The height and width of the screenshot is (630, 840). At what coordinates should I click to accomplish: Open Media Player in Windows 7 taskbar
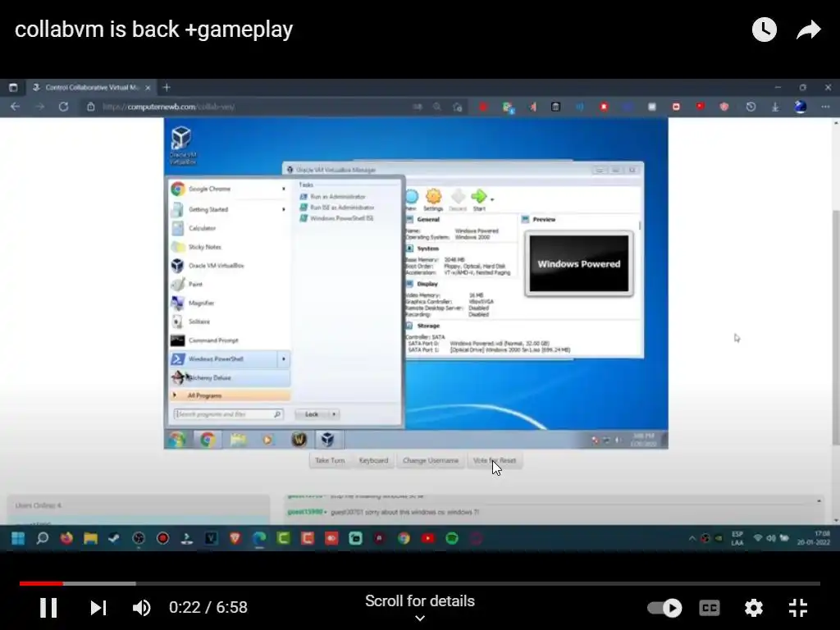point(267,440)
